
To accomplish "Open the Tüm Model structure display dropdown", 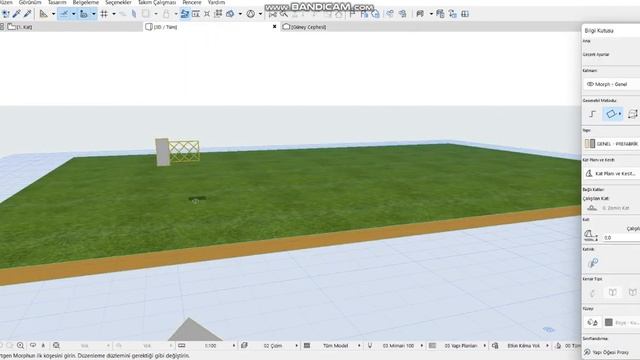I will click(335, 346).
